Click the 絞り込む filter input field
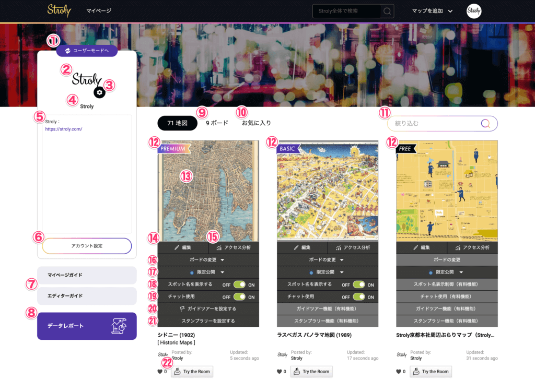Screen dimensions: 535x392 point(434,124)
